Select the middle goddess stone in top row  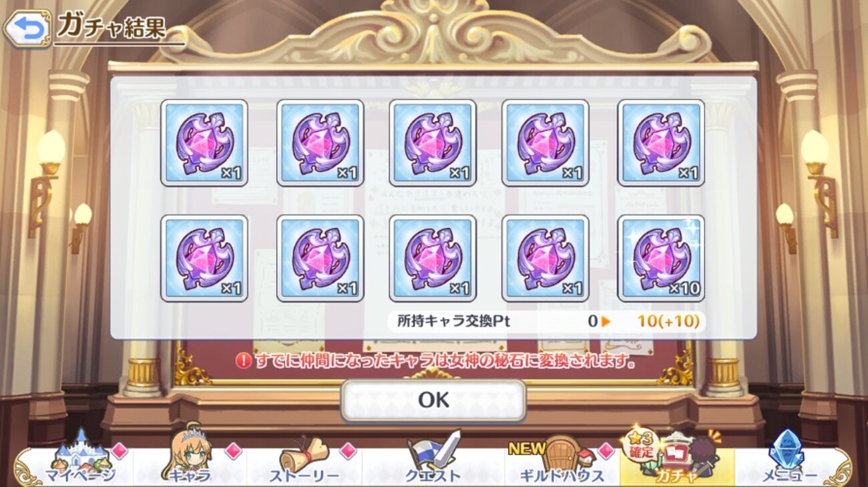(x=433, y=143)
